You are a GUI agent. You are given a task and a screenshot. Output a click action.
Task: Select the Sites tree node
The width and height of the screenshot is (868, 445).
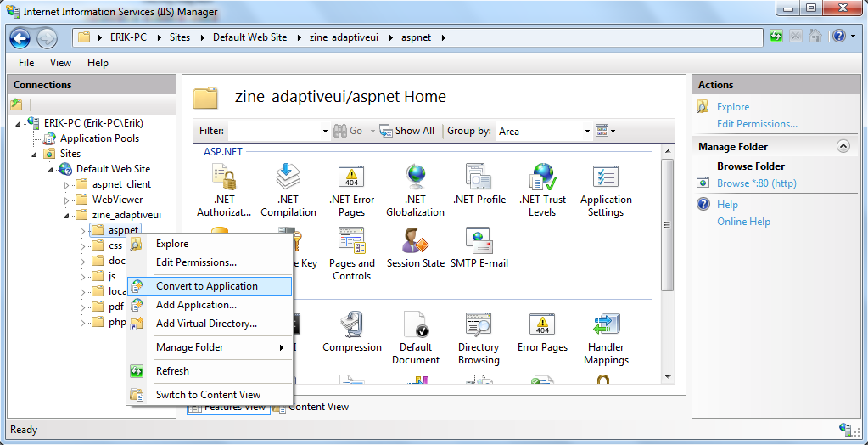click(x=70, y=154)
